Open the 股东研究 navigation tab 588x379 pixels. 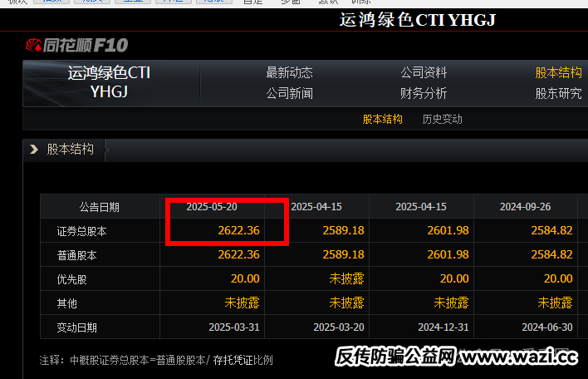tap(558, 93)
